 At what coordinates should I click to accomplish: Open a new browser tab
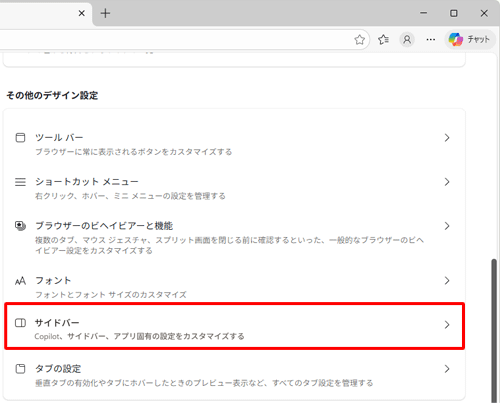point(105,13)
